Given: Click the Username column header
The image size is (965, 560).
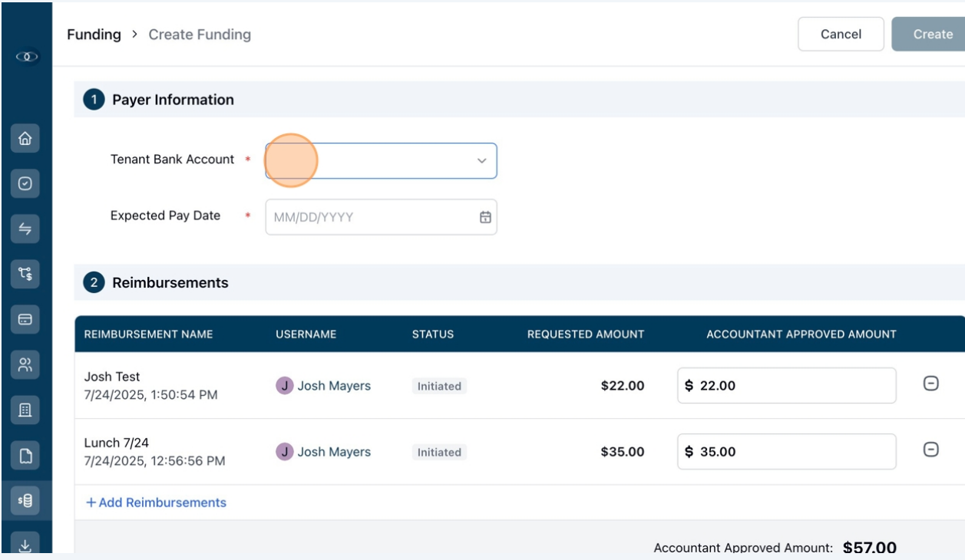Looking at the screenshot, I should pos(306,334).
